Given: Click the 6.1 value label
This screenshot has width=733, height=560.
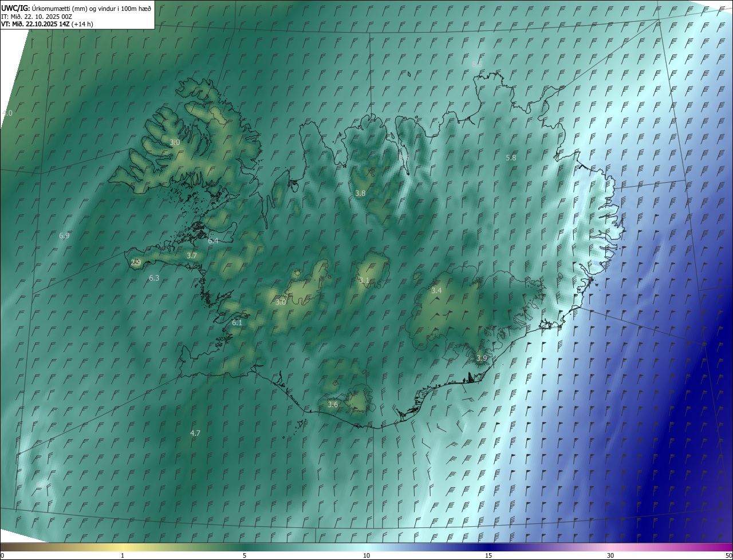Looking at the screenshot, I should coord(237,323).
